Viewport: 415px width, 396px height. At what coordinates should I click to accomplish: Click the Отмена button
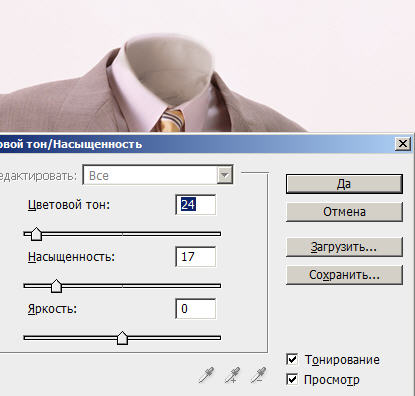[344, 212]
